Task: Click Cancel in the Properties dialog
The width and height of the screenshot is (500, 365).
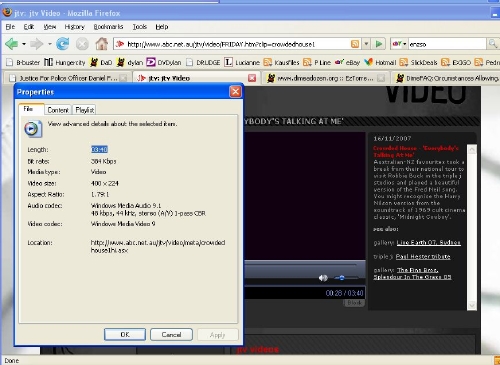Action: pos(171,334)
